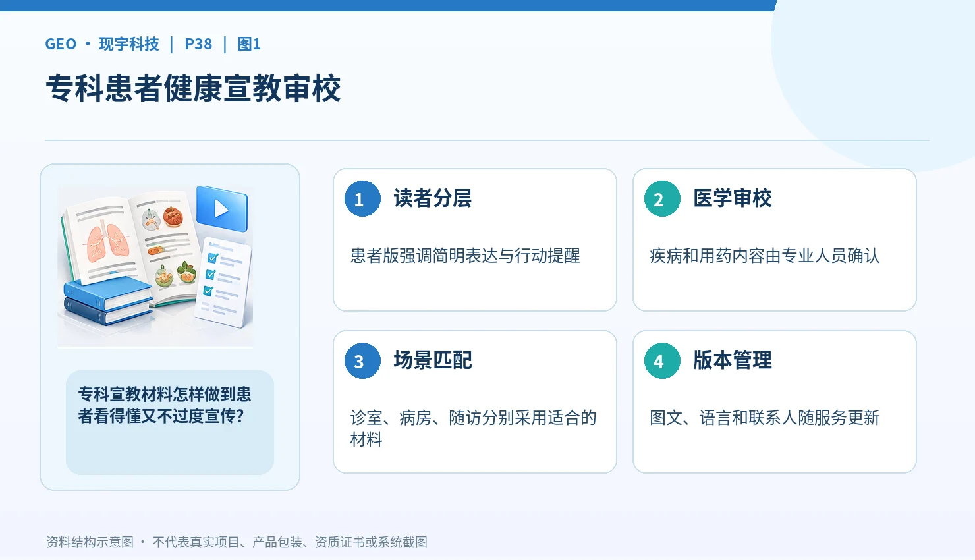Click the P38 page label

click(x=198, y=44)
